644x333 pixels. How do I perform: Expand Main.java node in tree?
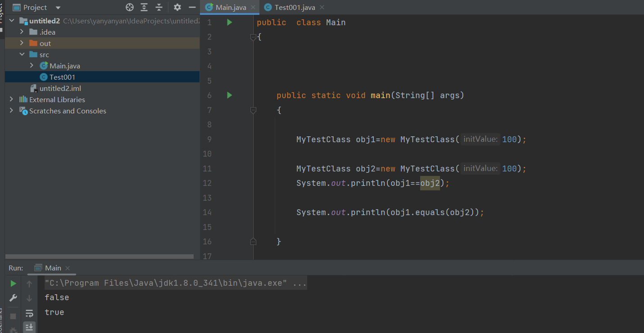click(32, 66)
